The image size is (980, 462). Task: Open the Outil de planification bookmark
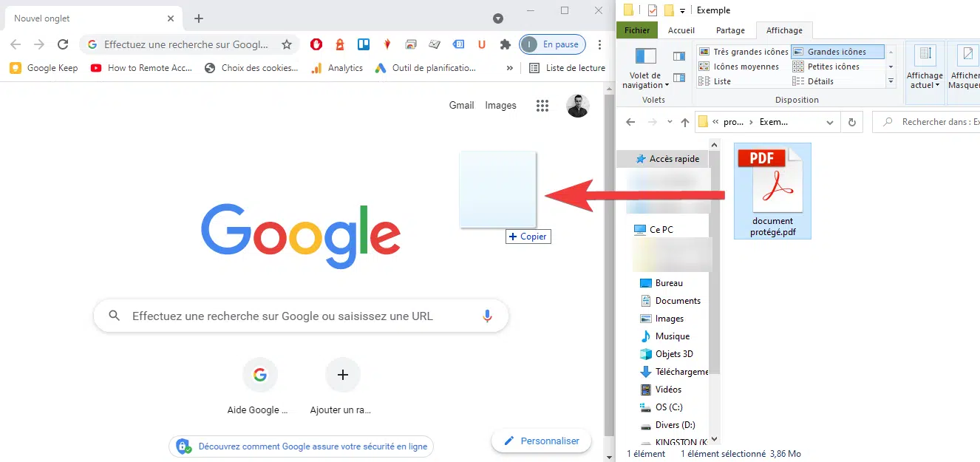(426, 67)
